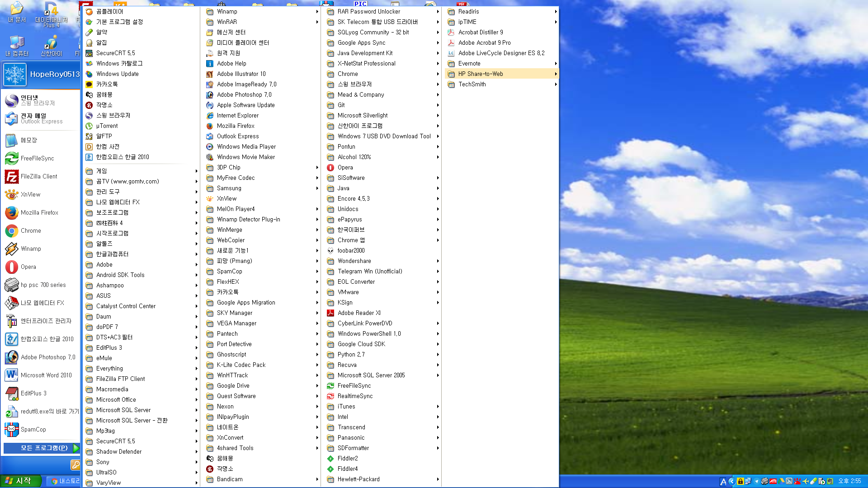This screenshot has height=488, width=868.
Task: Expand the Microsoft Office folder
Action: [x=142, y=399]
